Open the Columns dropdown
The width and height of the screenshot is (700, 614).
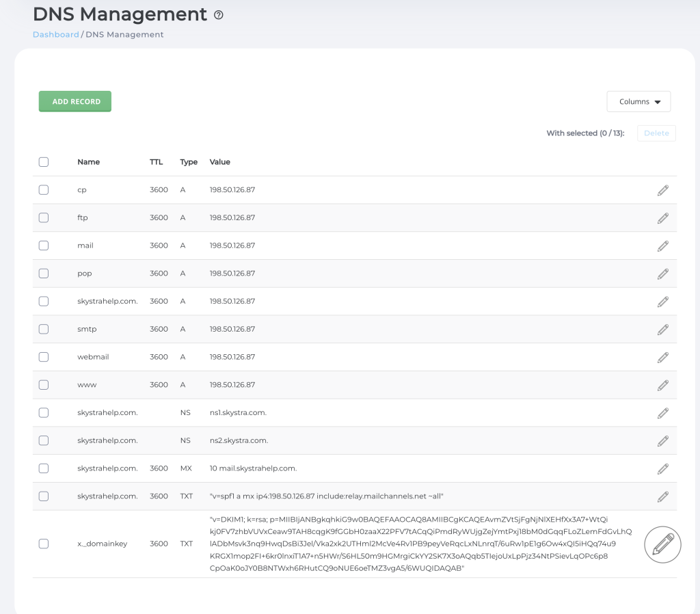pos(638,102)
